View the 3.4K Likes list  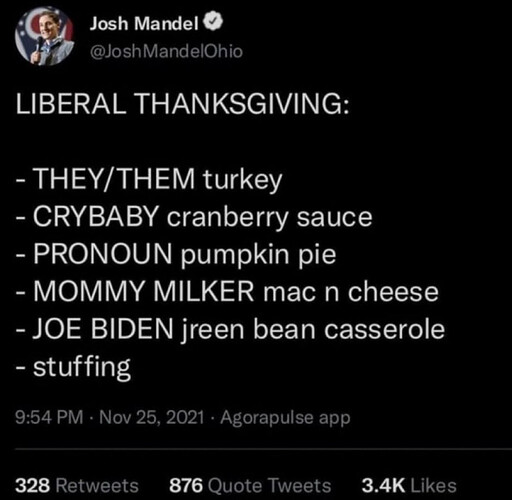click(x=409, y=485)
